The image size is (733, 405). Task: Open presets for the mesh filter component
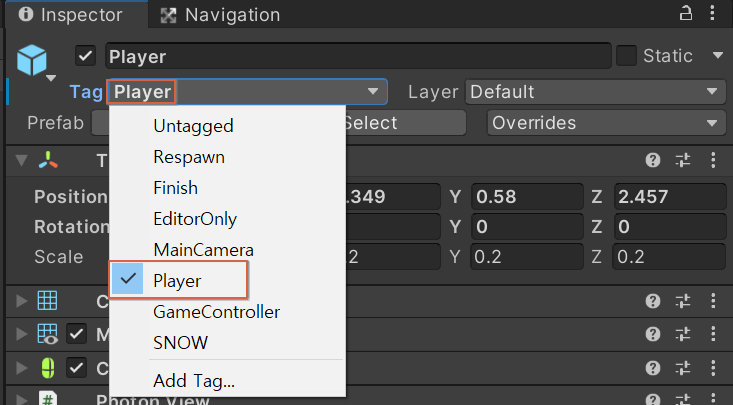pos(683,301)
